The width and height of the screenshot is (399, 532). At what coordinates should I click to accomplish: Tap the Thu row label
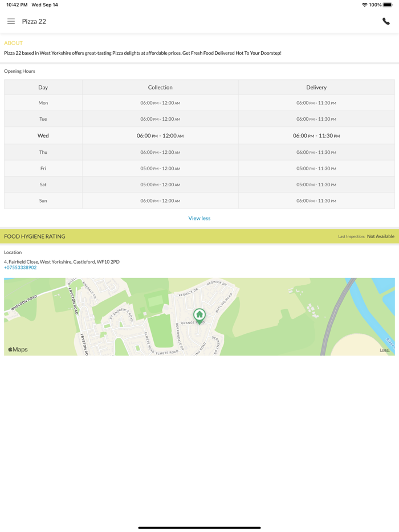click(x=43, y=152)
